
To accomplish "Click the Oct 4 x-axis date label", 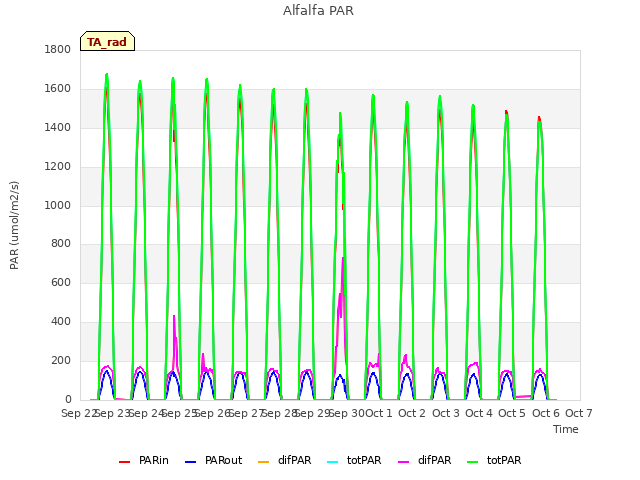I will 479,413.
